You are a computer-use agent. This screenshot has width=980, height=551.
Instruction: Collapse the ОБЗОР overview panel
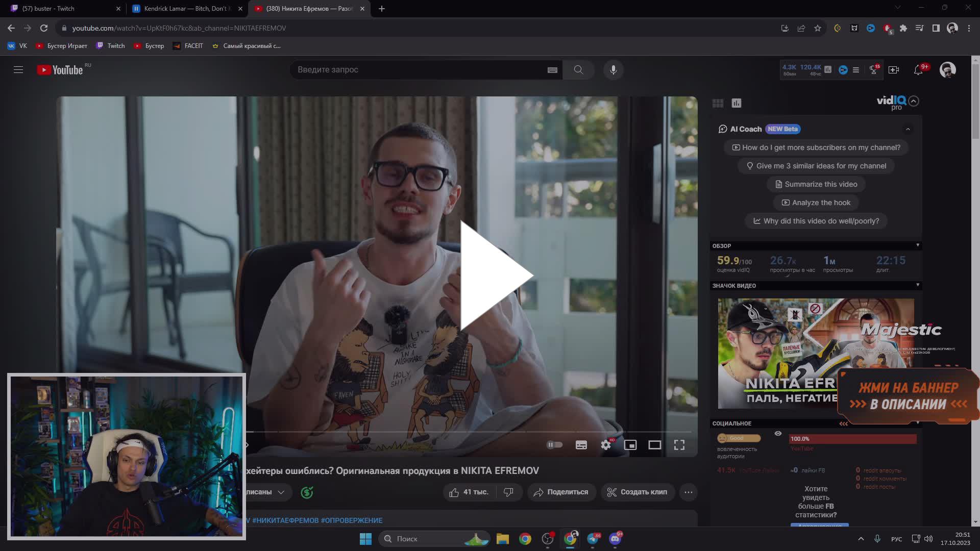click(918, 245)
